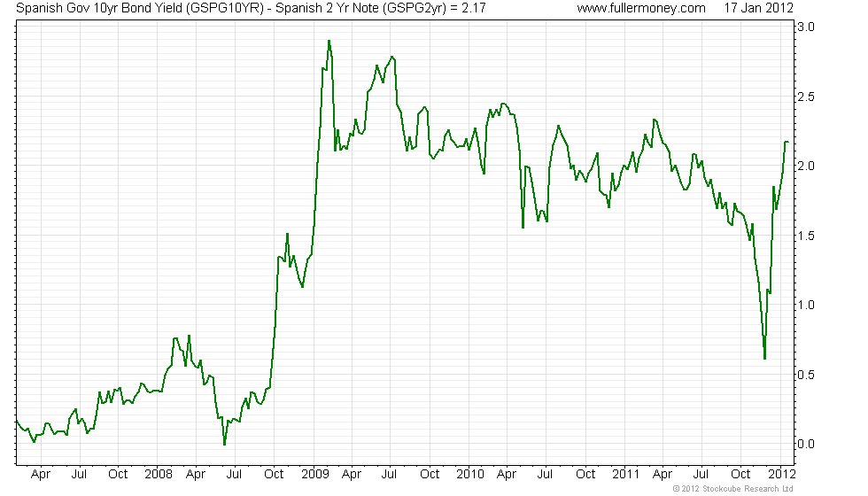The height and width of the screenshot is (496, 868).
Task: Click the Apr label right after 2009
Action: [352, 475]
